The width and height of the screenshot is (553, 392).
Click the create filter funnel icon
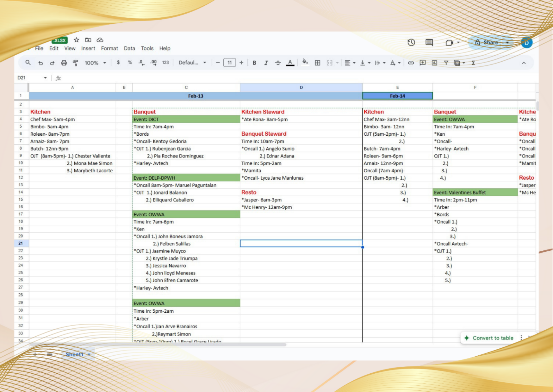coord(446,63)
